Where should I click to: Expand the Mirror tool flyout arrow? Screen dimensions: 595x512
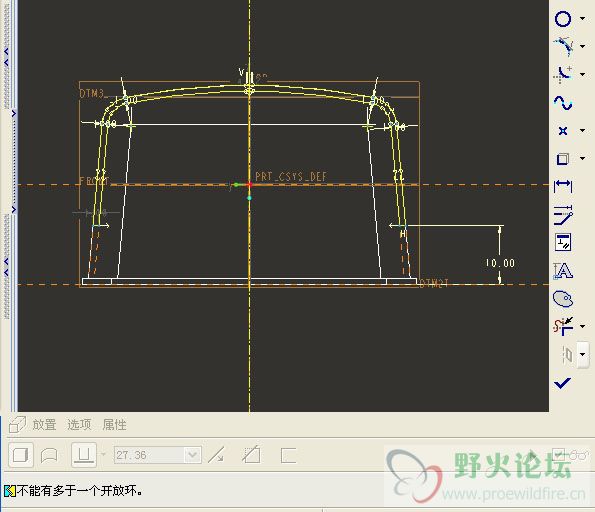583,354
